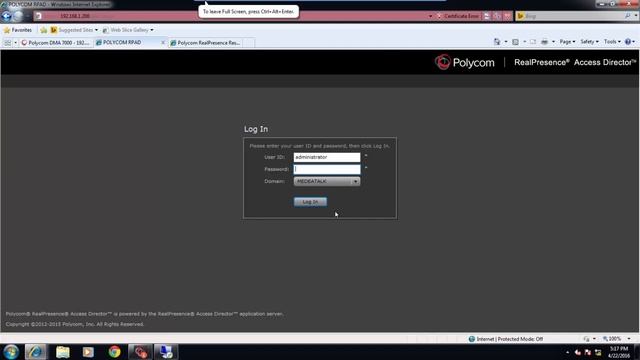Switch to the Polycom DMA 7000 tab

click(57, 42)
